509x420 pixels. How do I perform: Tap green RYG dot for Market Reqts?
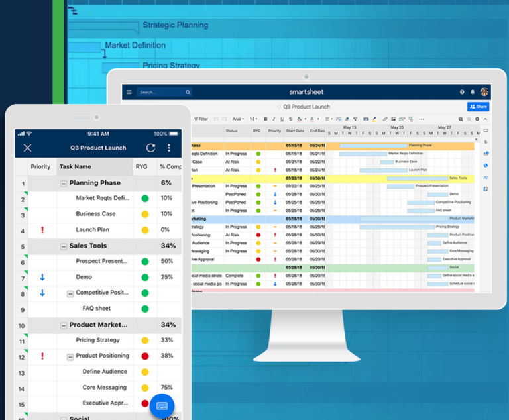pos(145,198)
